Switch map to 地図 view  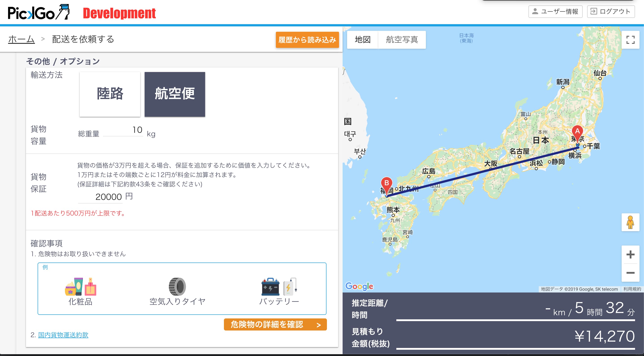tap(363, 40)
